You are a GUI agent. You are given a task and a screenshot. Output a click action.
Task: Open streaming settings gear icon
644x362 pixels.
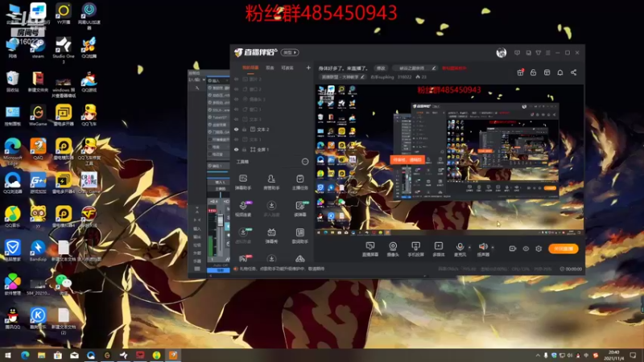(x=539, y=249)
